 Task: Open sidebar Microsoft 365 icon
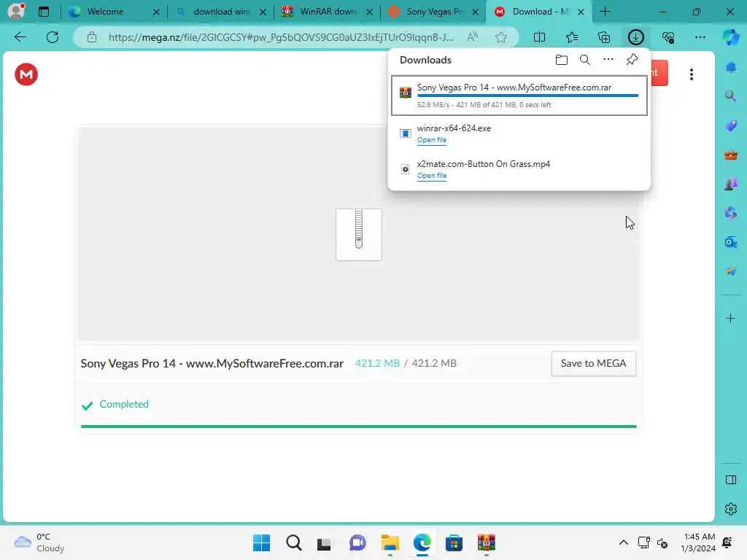point(731,213)
